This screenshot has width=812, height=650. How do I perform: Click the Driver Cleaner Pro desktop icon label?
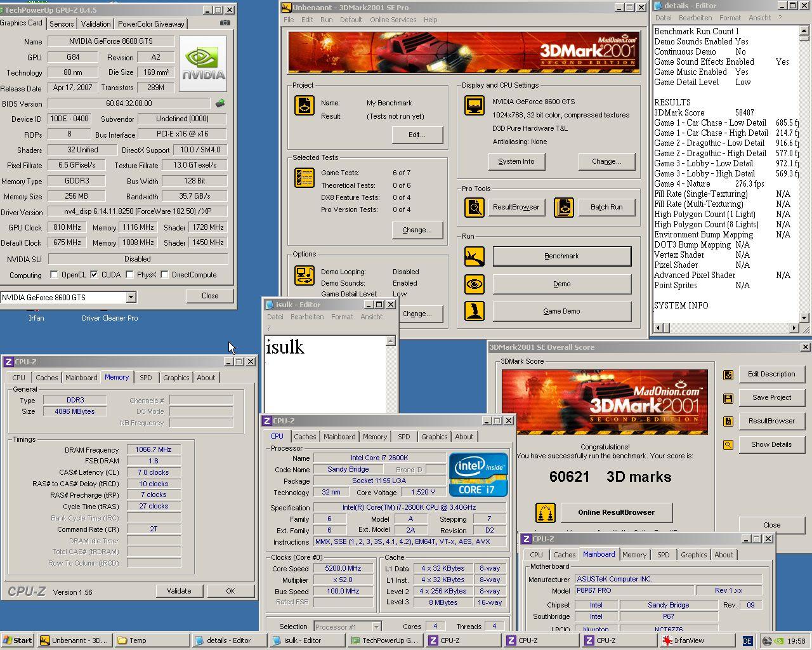click(x=110, y=318)
